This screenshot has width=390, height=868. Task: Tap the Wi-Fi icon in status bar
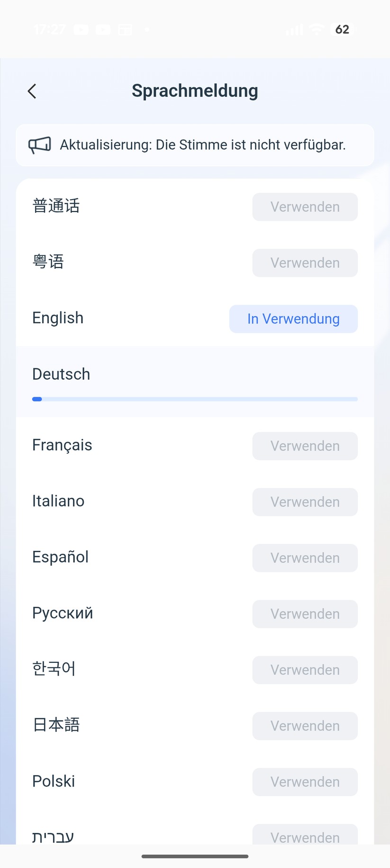point(316,29)
